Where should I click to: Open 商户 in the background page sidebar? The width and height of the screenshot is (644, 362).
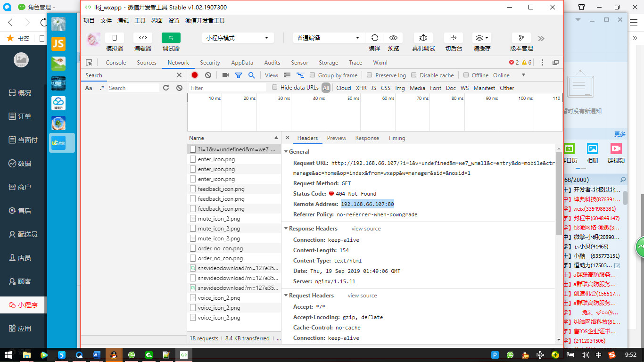tap(20, 187)
